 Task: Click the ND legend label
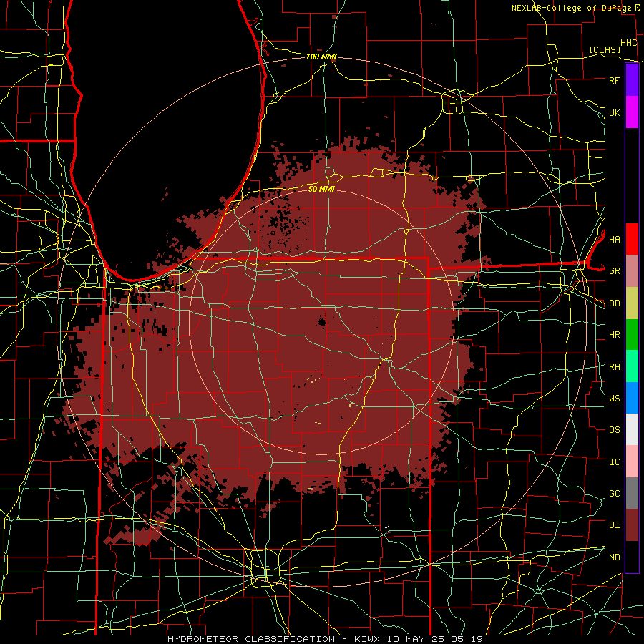614,557
